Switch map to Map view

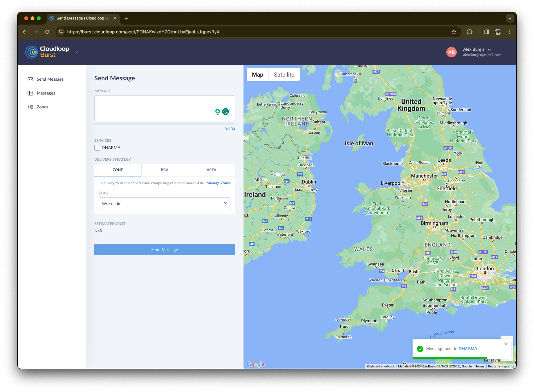257,75
